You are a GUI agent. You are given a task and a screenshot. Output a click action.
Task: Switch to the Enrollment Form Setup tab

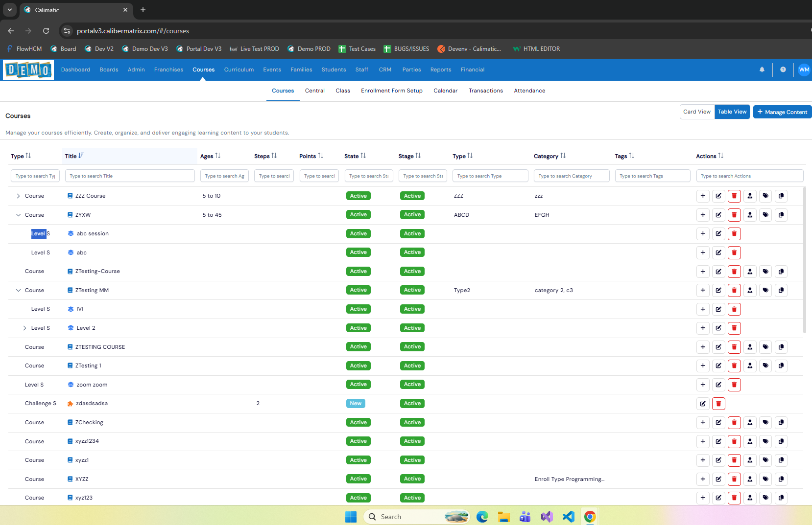(x=391, y=91)
